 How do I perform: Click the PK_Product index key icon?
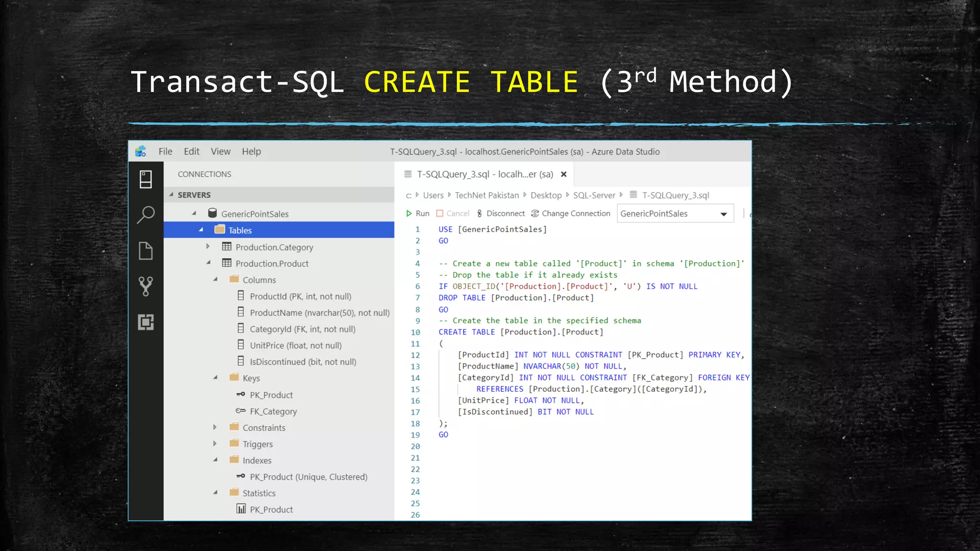[241, 476]
